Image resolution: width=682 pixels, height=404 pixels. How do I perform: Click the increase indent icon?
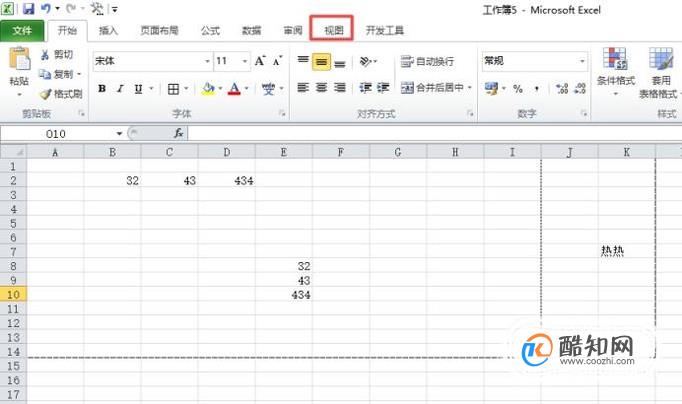[x=383, y=87]
